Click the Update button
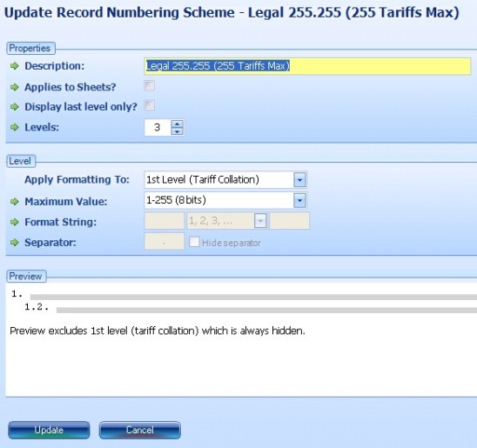 click(x=49, y=430)
